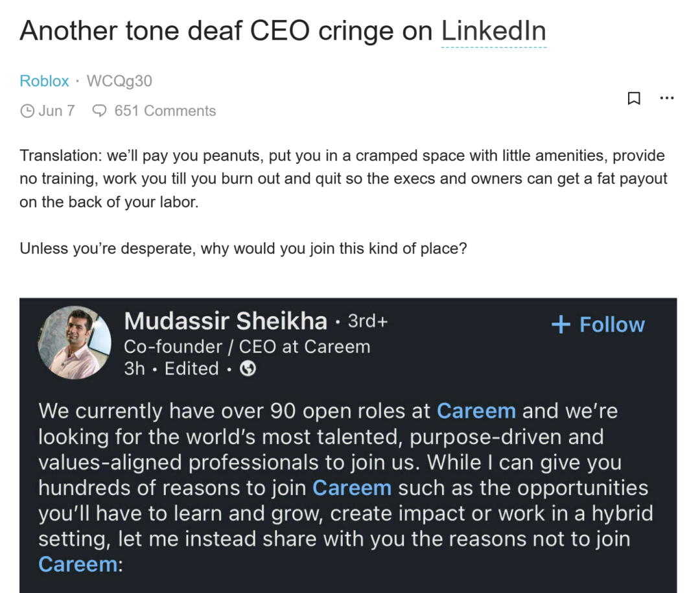Click the globe visibility icon

pyautogui.click(x=248, y=369)
